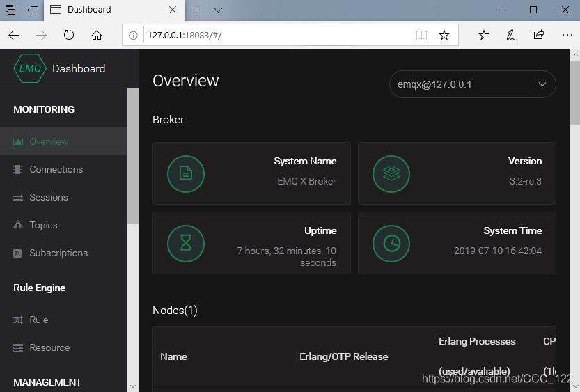The image size is (580, 392).
Task: Click the Reading view book icon
Action: 421,35
